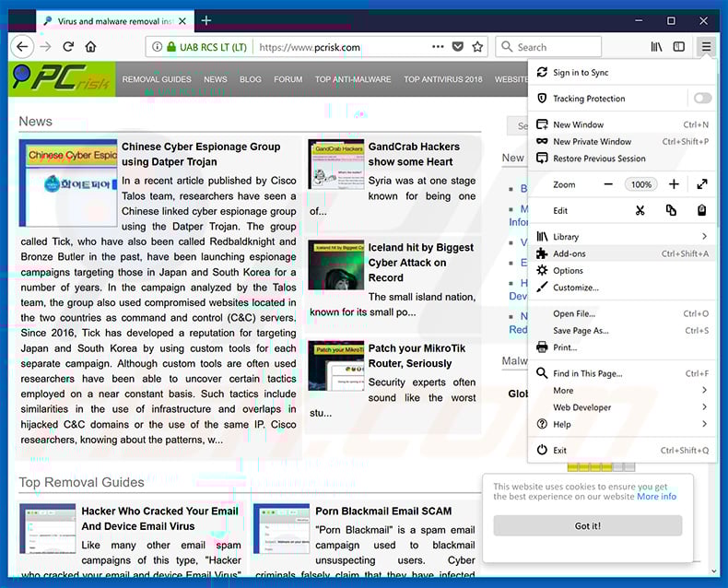Image resolution: width=728 pixels, height=588 pixels.
Task: Reset zoom level at 100%
Action: [x=641, y=184]
